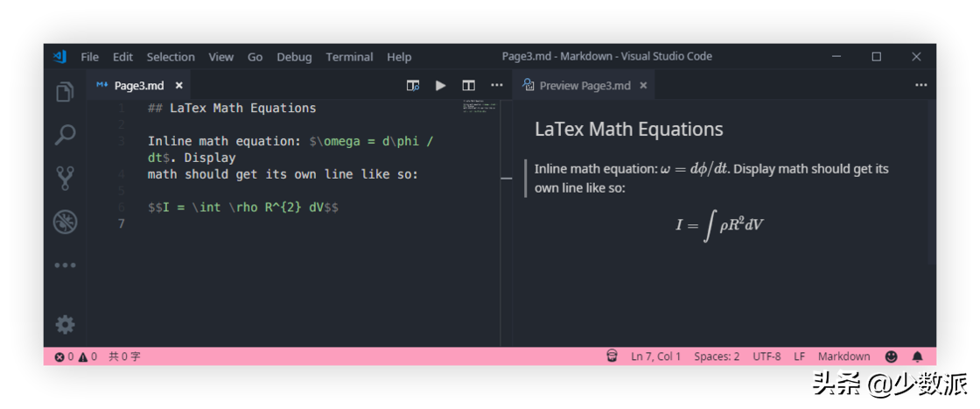Screen dimensions: 980x409
Task: Click the '$$I = \int \rho R^{2} dV$$' line
Action: [243, 207]
